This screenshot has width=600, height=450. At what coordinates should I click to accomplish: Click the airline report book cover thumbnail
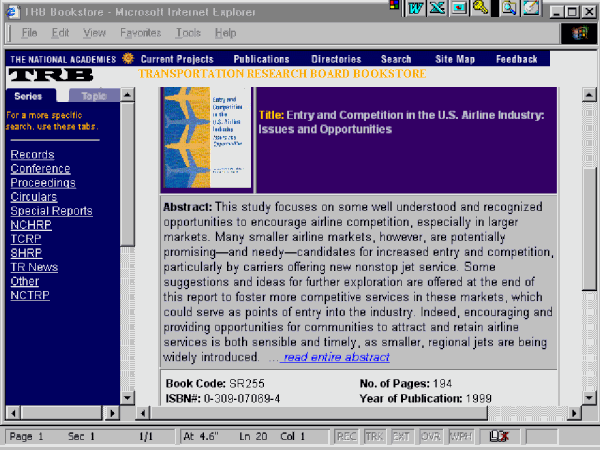coord(207,138)
